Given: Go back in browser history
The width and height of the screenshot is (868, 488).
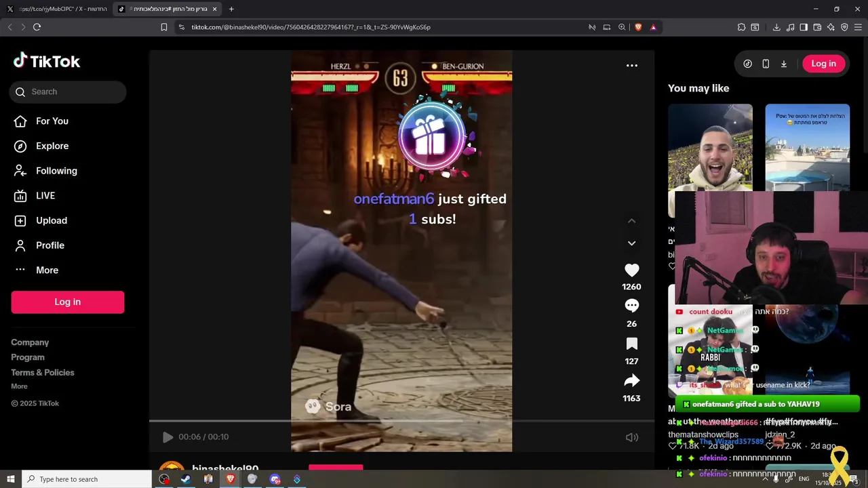Looking at the screenshot, I should click(9, 27).
